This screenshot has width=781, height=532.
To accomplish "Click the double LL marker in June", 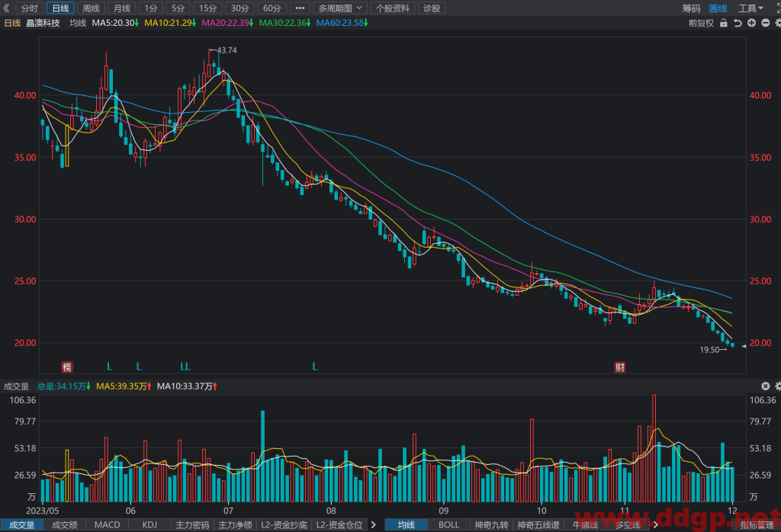I will click(185, 367).
